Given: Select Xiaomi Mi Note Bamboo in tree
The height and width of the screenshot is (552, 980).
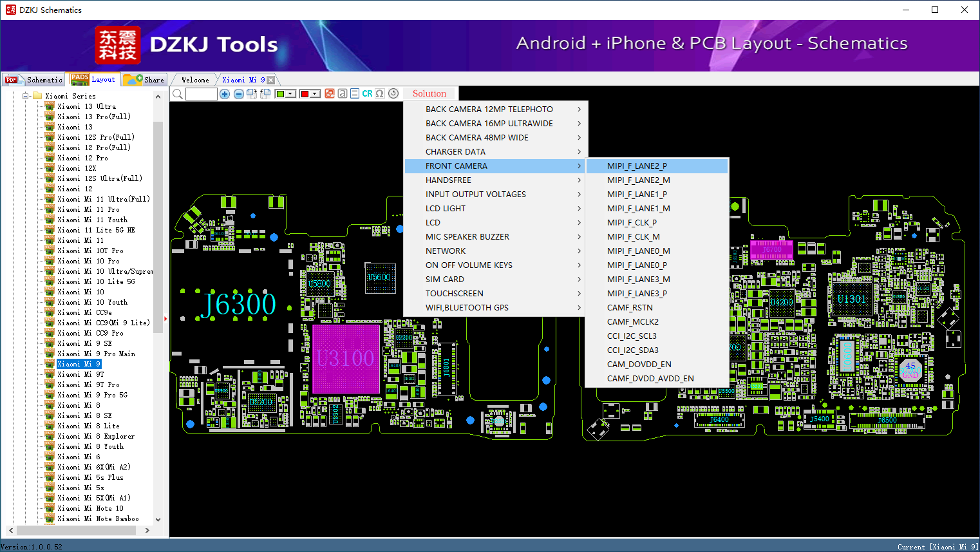Looking at the screenshot, I should pyautogui.click(x=98, y=519).
